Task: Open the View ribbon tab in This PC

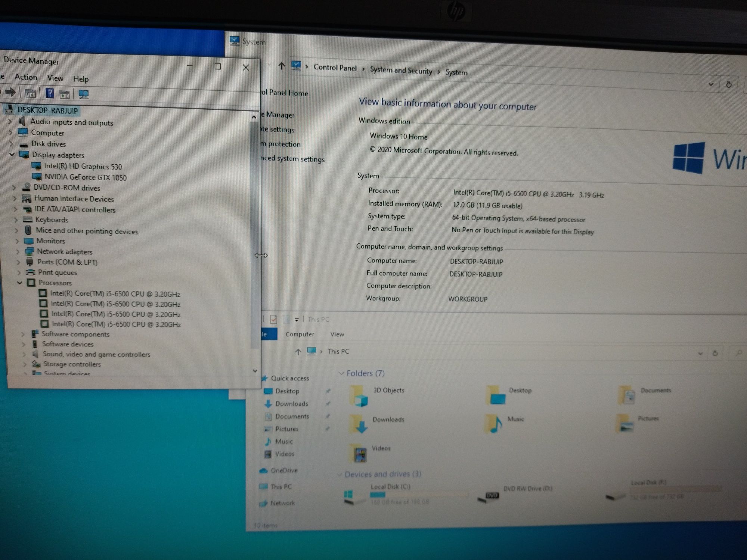Action: (x=337, y=335)
